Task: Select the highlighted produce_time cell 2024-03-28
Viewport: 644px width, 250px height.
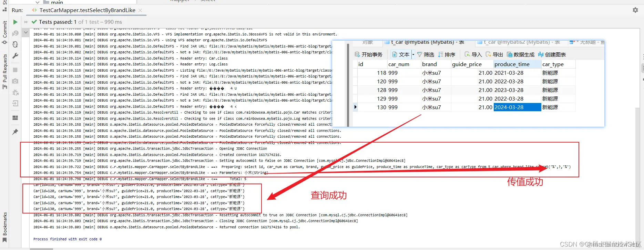Action: [518, 107]
